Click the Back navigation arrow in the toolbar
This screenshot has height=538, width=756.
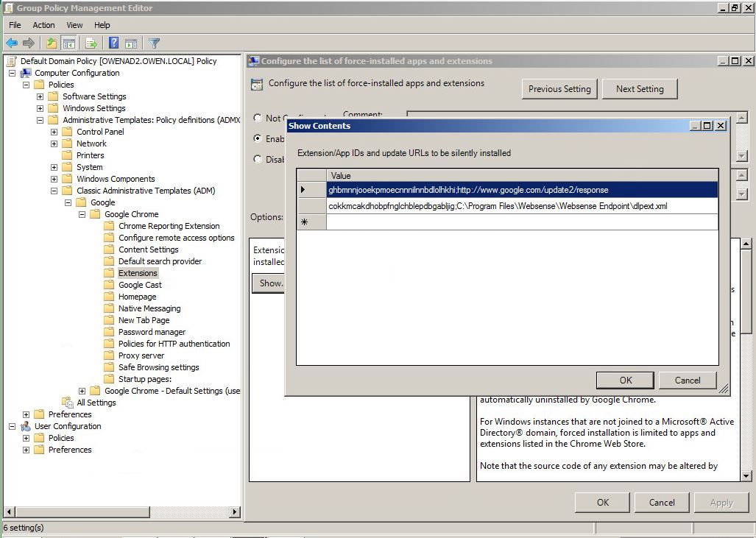click(x=11, y=43)
